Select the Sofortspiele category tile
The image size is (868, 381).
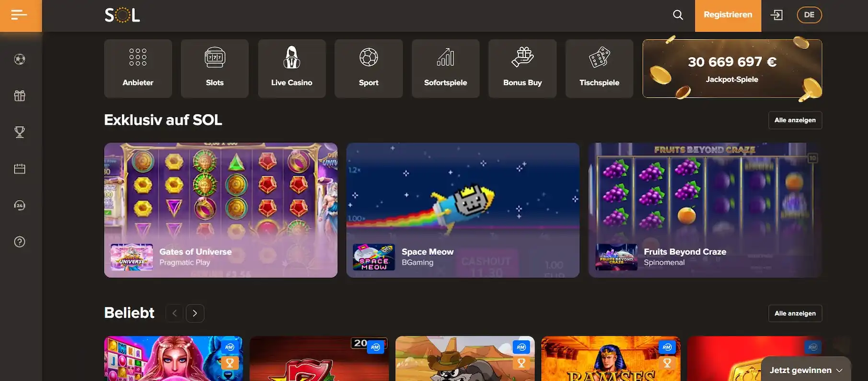[x=446, y=69]
